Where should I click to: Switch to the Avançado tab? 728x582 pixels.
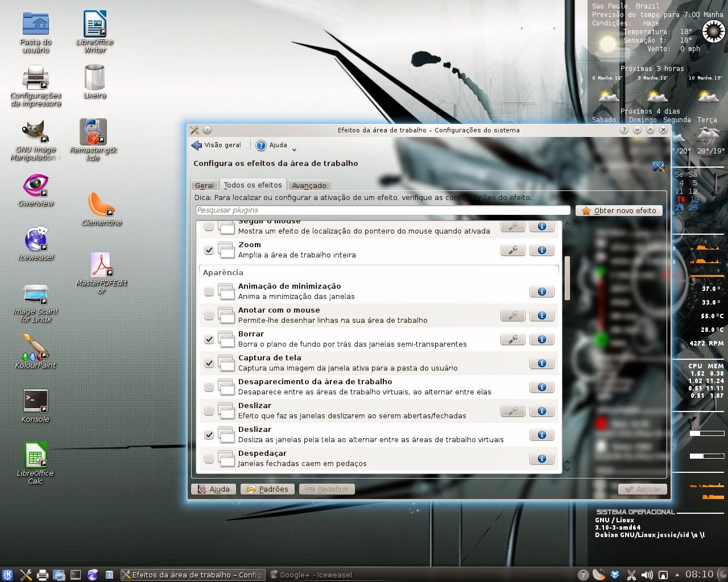pyautogui.click(x=309, y=185)
